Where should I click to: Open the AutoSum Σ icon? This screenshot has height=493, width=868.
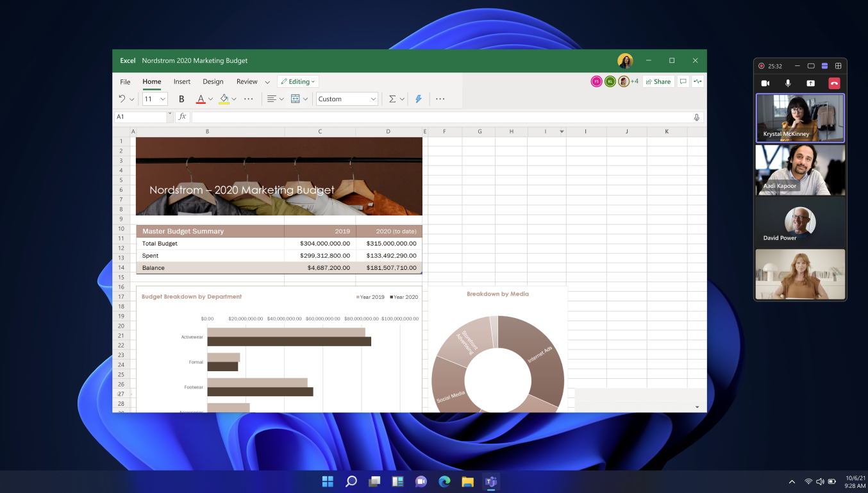point(392,99)
